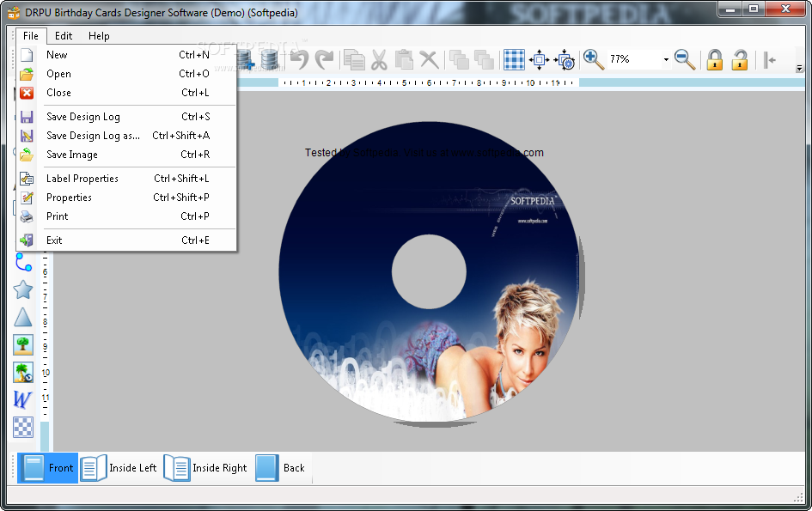Click the Send to Back icon
This screenshot has height=511, width=812.
484,59
